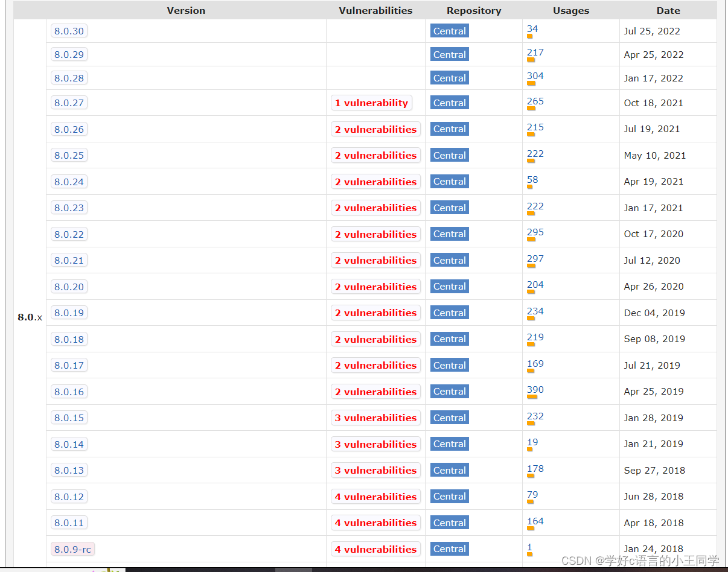
Task: Open the 2 vulnerabilities badge on the 8.0.21 row
Action: tap(375, 260)
